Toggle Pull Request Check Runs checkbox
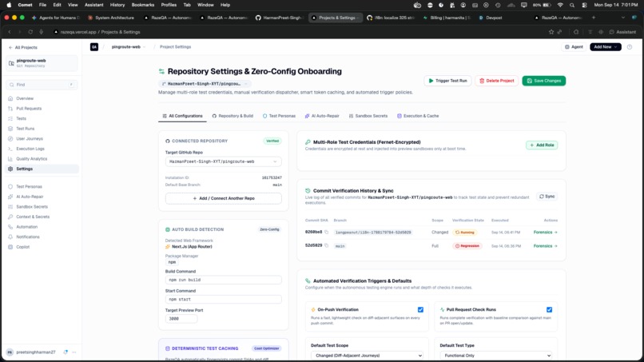Viewport: 644px width, 362px height. pos(549,310)
